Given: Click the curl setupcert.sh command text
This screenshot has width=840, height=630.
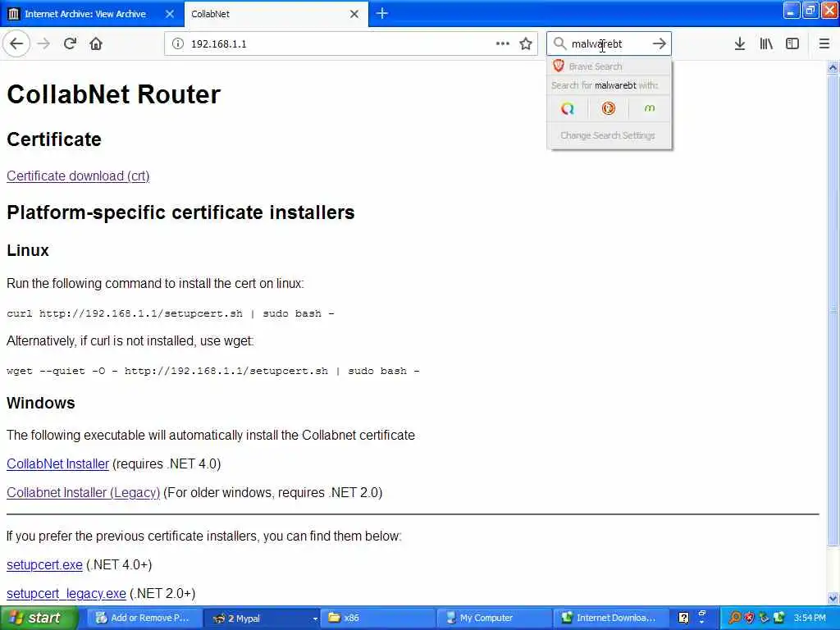Looking at the screenshot, I should point(171,314).
